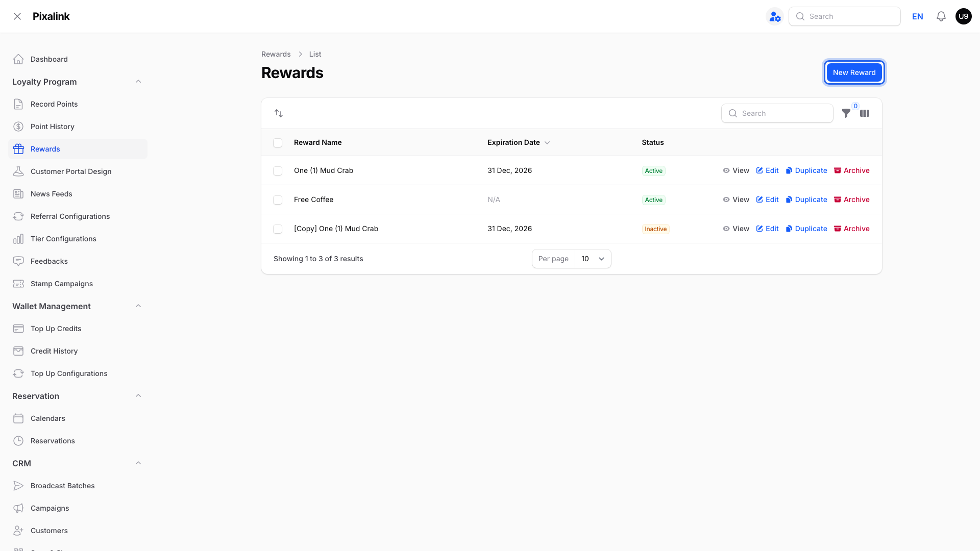Viewport: 980px width, 551px height.
Task: Click the Dashboard home icon
Action: (18, 59)
